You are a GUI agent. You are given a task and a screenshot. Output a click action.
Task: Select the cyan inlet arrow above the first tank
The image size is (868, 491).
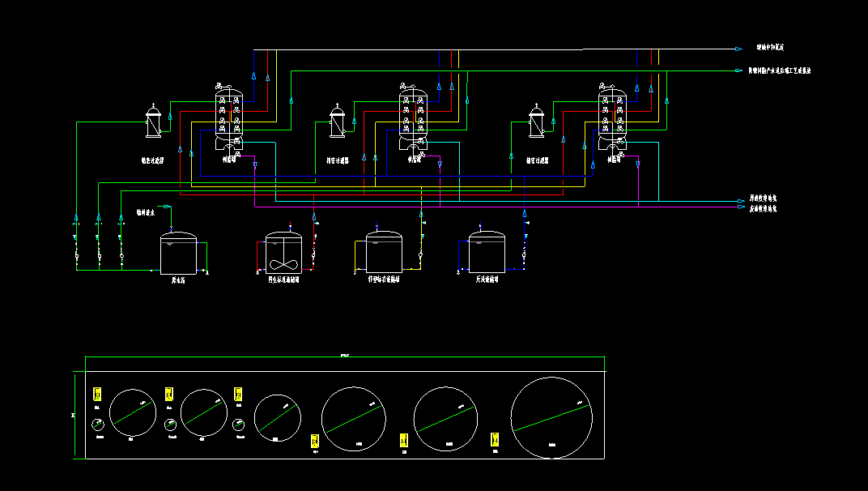click(x=168, y=207)
